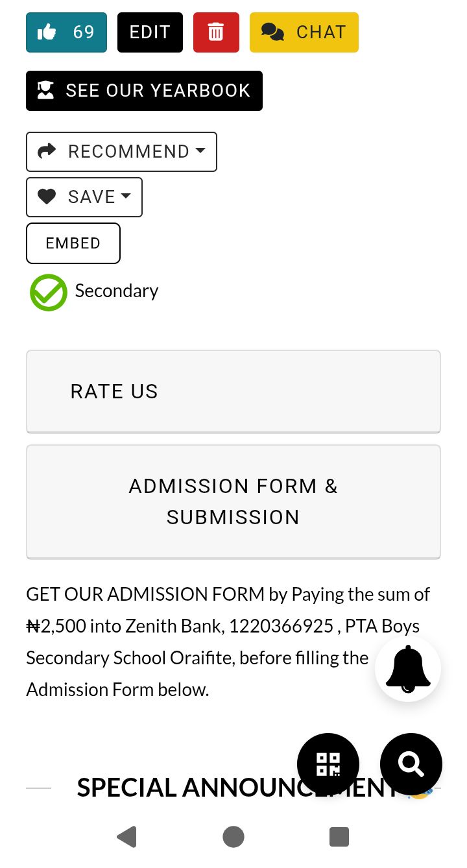The image size is (467, 868).
Task: Open the yellow Chat button
Action: click(304, 32)
